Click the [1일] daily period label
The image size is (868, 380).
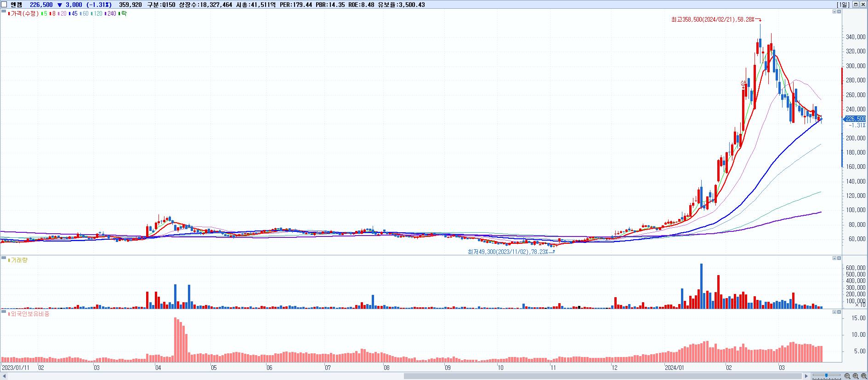[843, 5]
